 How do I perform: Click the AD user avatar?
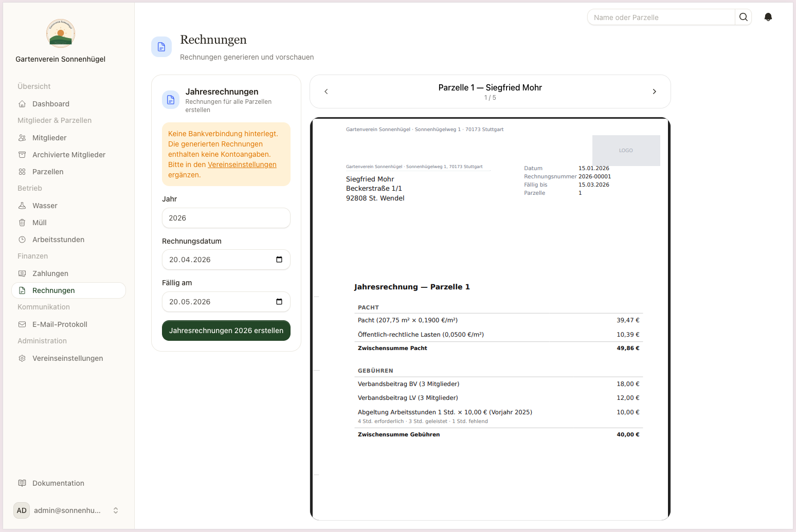22,510
